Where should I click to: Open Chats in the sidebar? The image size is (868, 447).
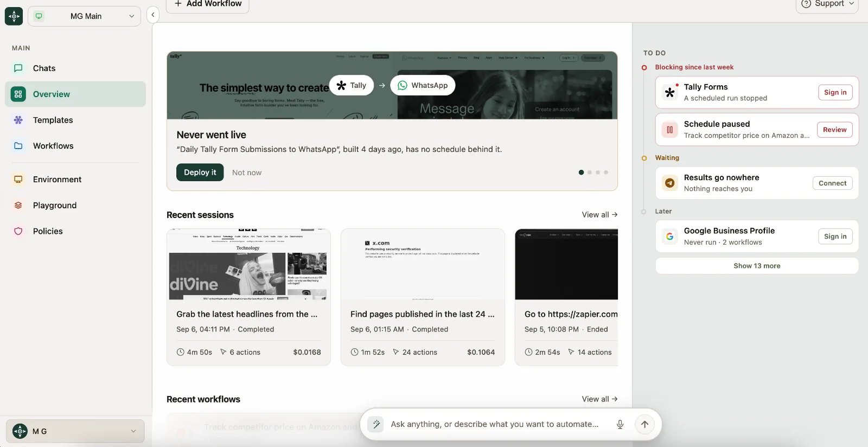tap(75, 68)
